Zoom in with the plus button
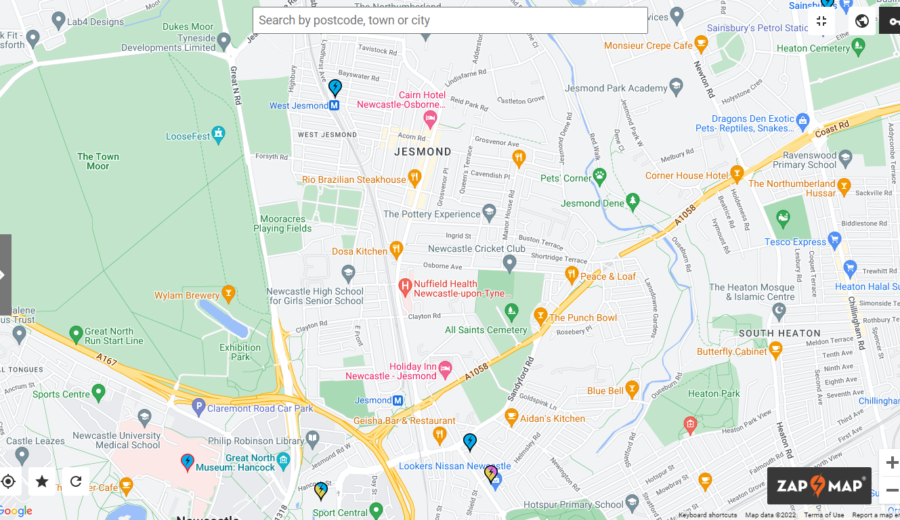Image resolution: width=900 pixels, height=520 pixels. click(891, 463)
